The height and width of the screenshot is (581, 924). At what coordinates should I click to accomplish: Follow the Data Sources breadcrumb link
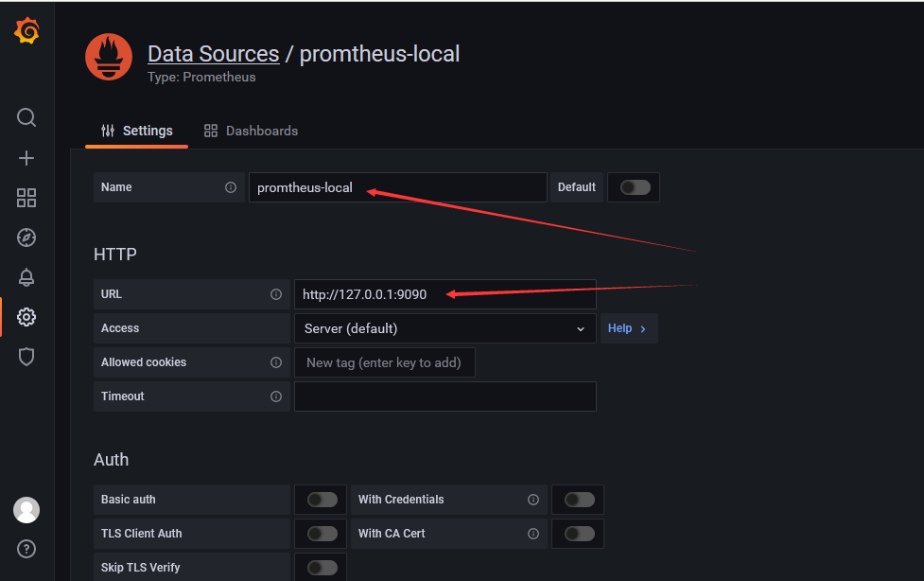tap(214, 54)
